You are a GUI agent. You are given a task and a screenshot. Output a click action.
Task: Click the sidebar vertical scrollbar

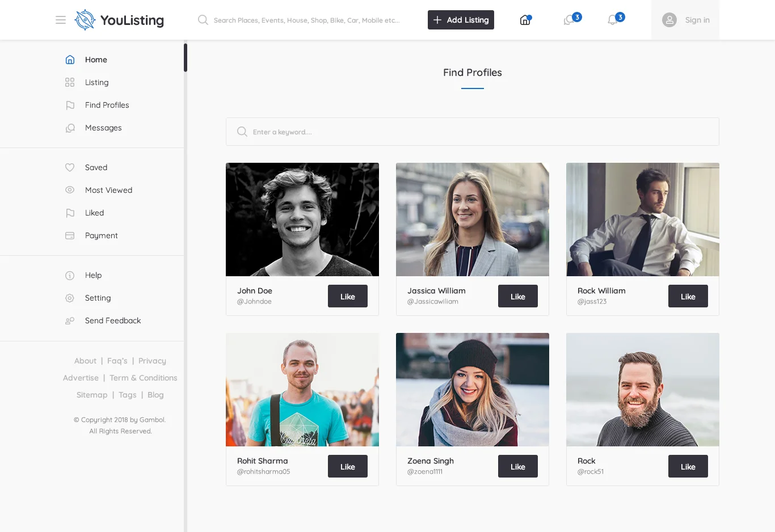pyautogui.click(x=186, y=58)
